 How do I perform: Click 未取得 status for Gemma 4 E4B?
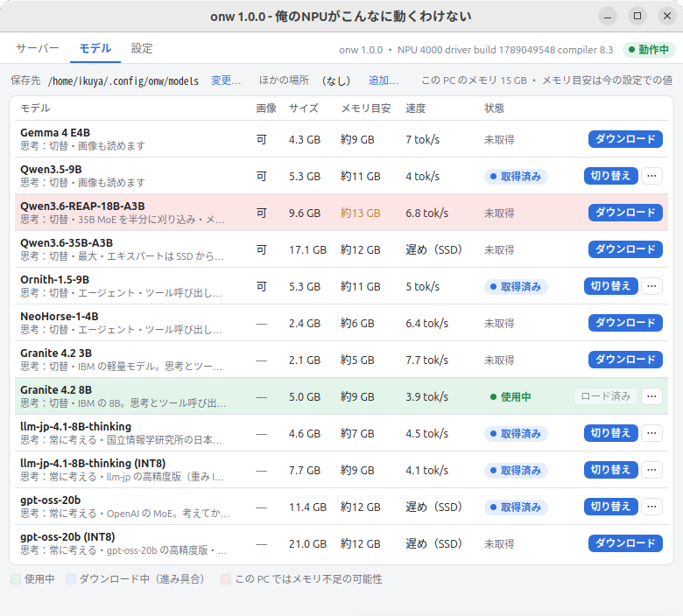[x=499, y=140]
